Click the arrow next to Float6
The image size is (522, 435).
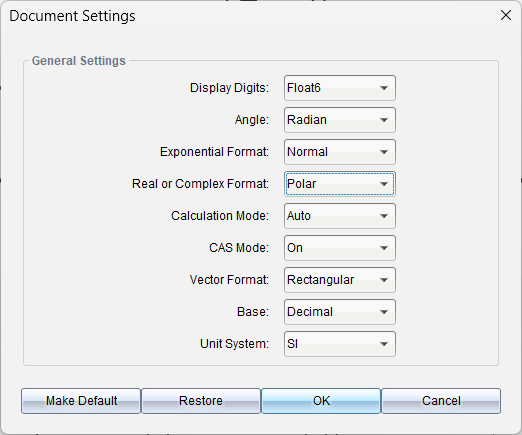click(x=384, y=88)
